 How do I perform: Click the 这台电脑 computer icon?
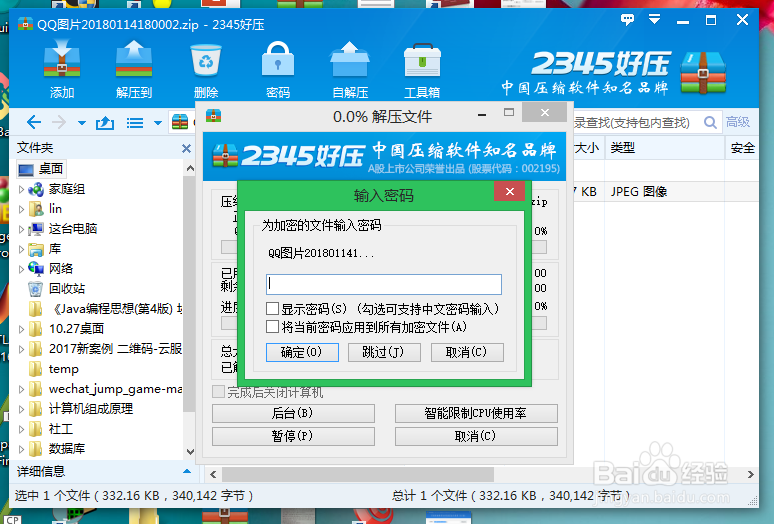tap(36, 229)
